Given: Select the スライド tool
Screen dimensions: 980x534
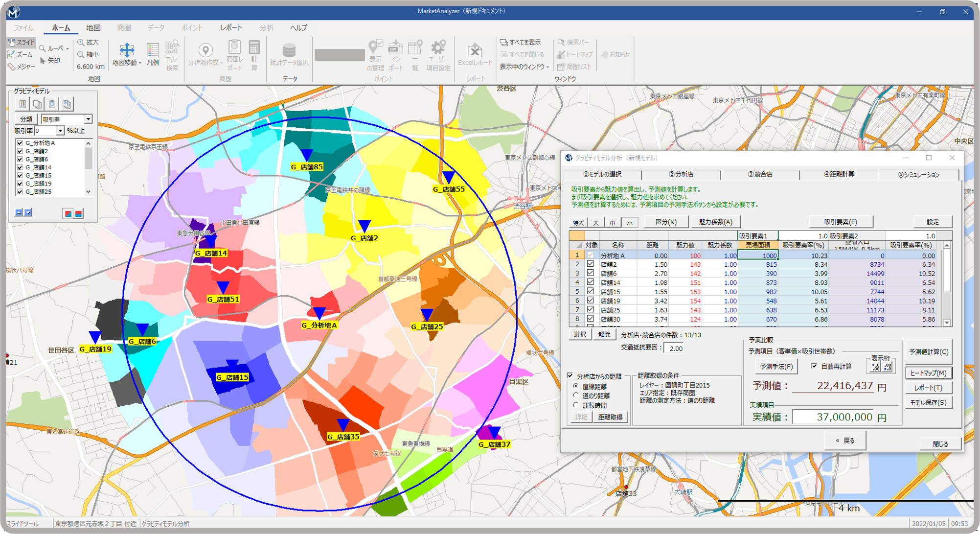Looking at the screenshot, I should coord(23,43).
